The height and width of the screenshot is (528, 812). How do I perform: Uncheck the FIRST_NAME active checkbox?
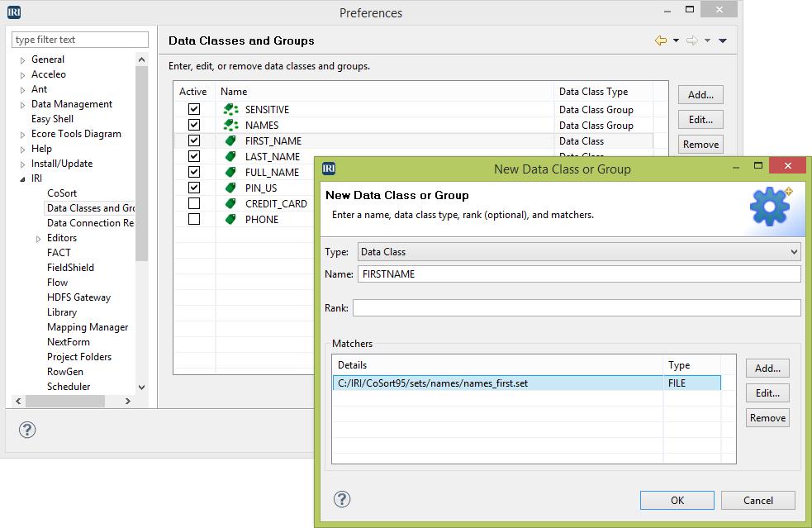pos(194,140)
